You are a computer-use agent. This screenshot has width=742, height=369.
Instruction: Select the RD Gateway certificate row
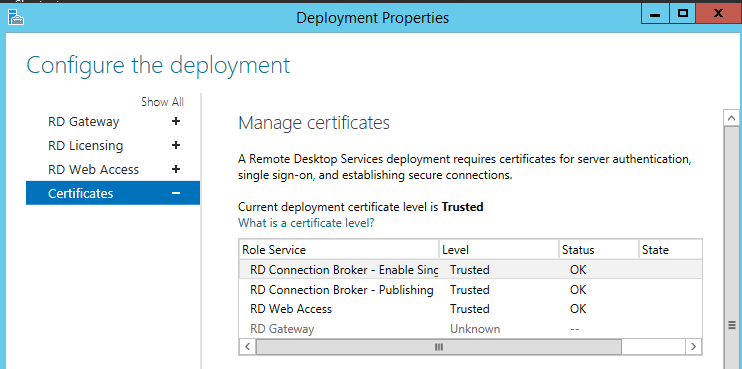click(x=470, y=328)
